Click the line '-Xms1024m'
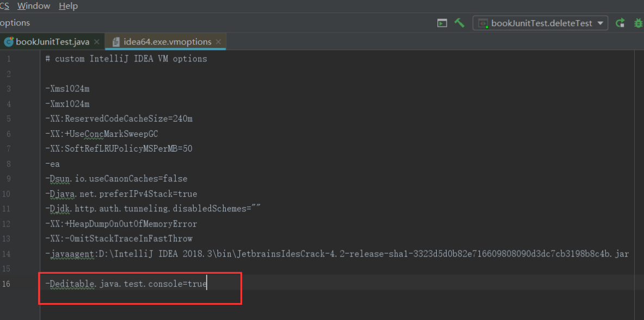 tap(67, 89)
